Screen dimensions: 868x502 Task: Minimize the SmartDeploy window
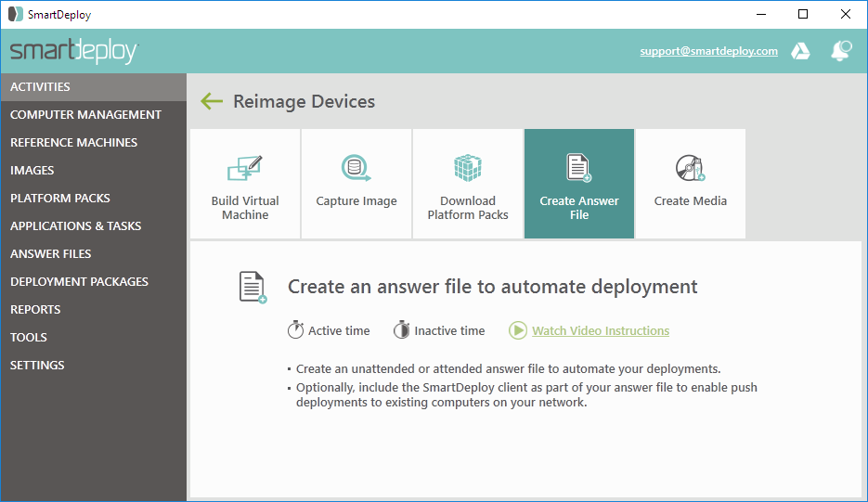click(761, 15)
